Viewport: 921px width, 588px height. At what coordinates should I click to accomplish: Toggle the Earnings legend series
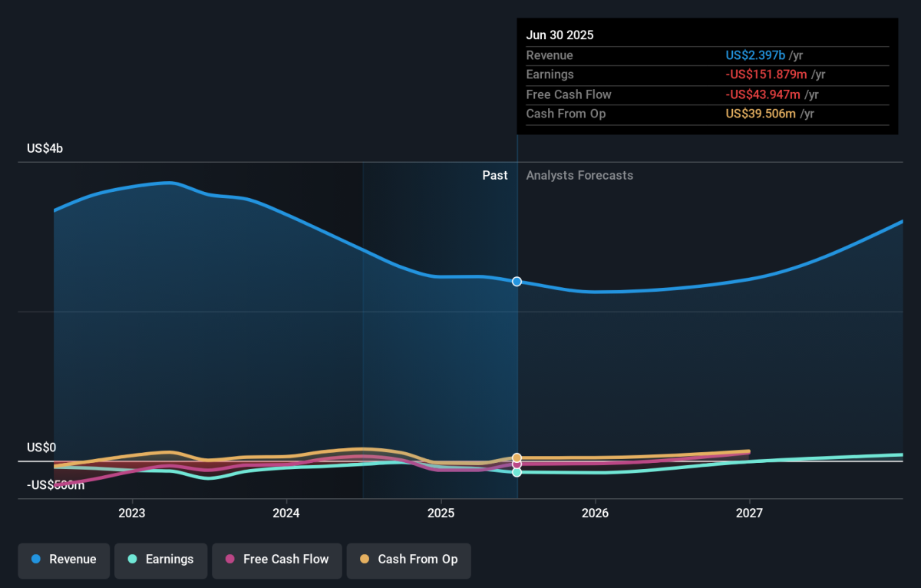tap(160, 560)
